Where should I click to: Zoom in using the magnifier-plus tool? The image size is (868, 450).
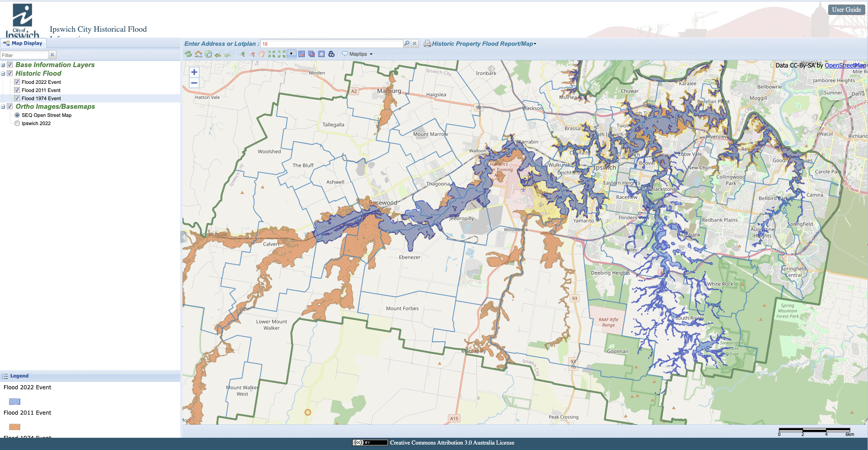coord(242,54)
